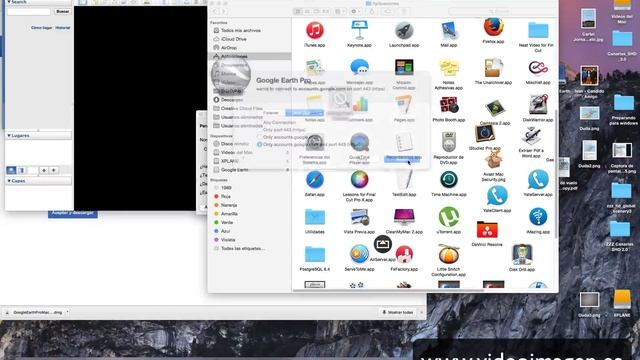Viewport: 640px width, 360px height.
Task: Click the Aceptar y descargar button
Action: pos(73,213)
